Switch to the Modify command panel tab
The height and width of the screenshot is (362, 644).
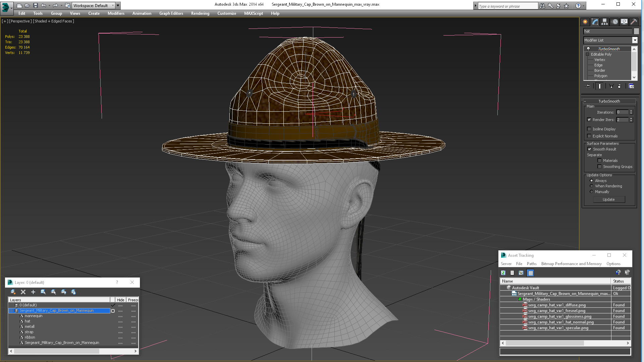pos(595,22)
